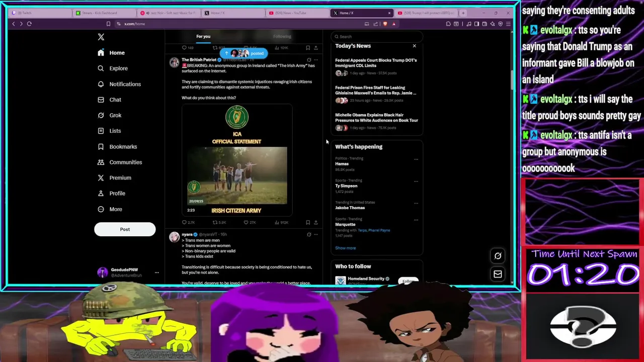Click bookmark icon beside address bar

[x=108, y=24]
